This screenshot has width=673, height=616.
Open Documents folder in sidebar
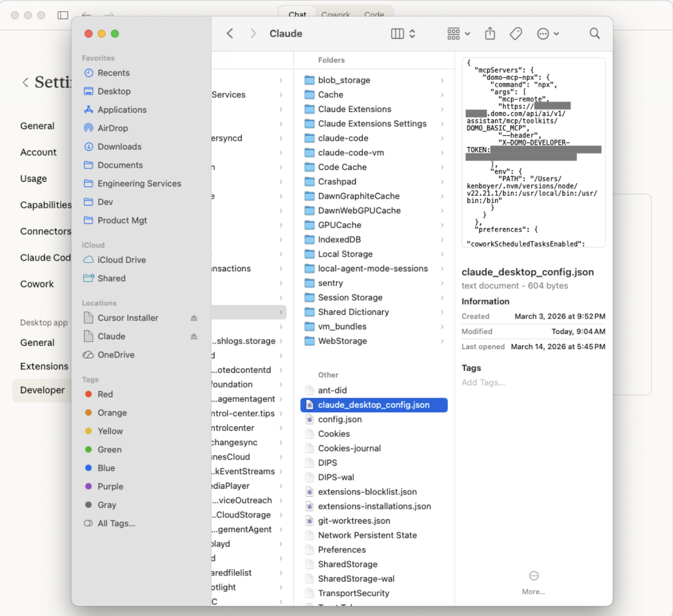[120, 166]
